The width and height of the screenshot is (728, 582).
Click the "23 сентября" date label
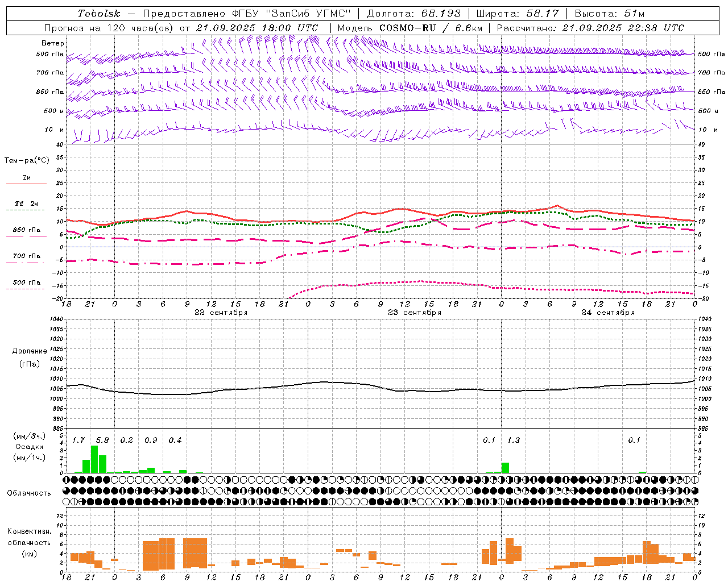(x=415, y=313)
